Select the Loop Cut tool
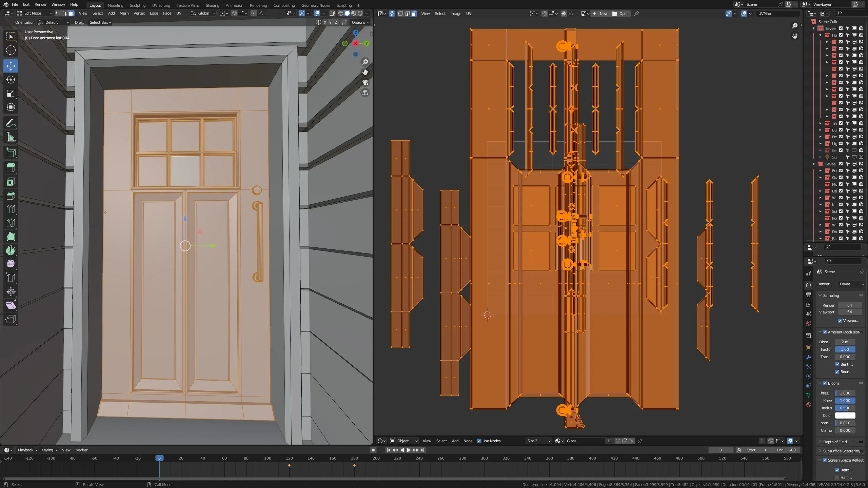Image resolution: width=868 pixels, height=488 pixels. pyautogui.click(x=11, y=209)
